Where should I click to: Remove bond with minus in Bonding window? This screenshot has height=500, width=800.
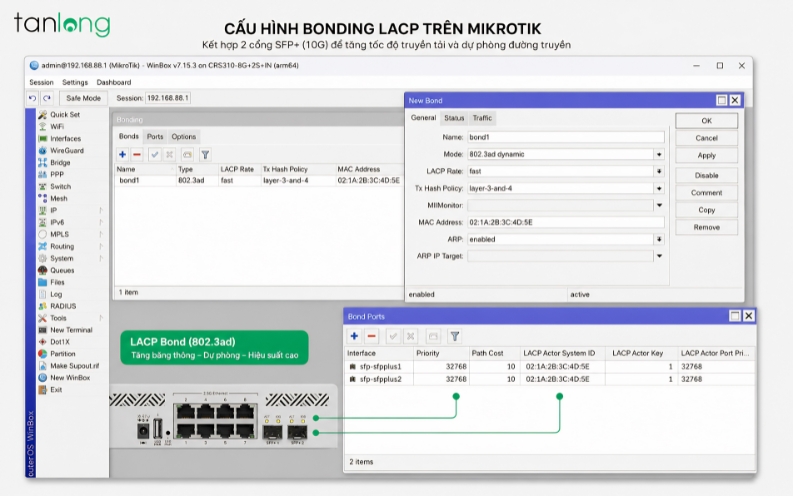tap(138, 156)
